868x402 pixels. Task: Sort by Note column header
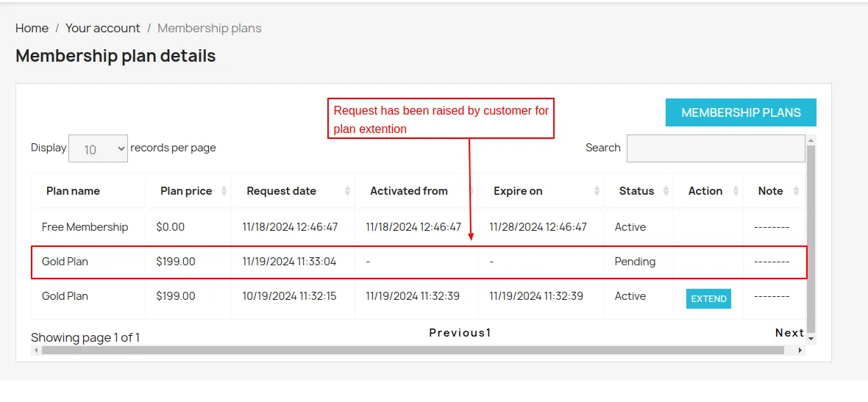[770, 191]
